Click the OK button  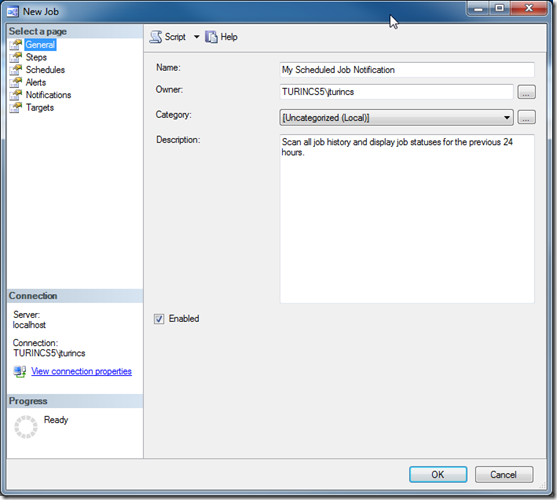(x=438, y=474)
